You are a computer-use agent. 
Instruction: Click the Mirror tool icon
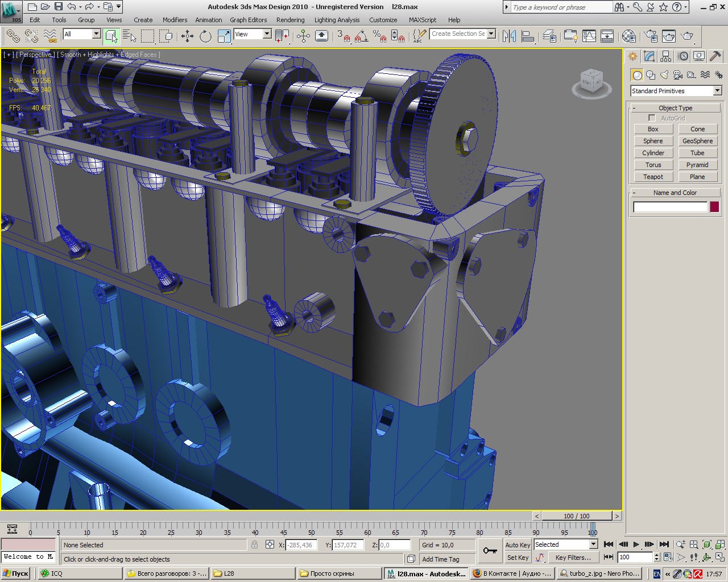(509, 36)
